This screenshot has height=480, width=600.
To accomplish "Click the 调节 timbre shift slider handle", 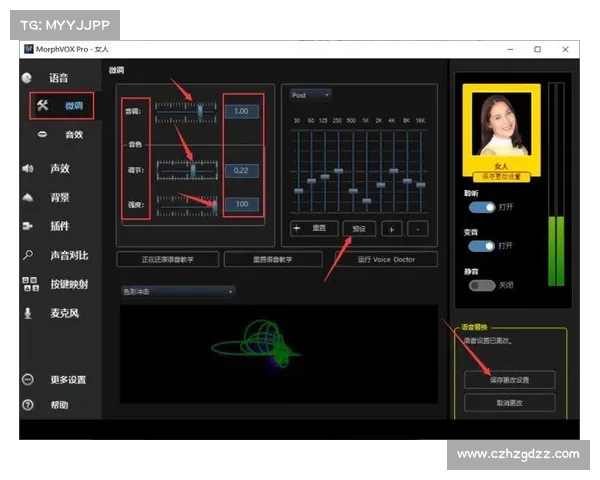I will point(193,170).
